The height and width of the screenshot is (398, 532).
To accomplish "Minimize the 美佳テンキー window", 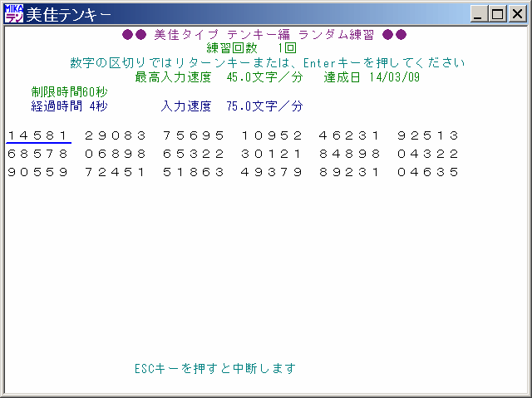I will 479,14.
